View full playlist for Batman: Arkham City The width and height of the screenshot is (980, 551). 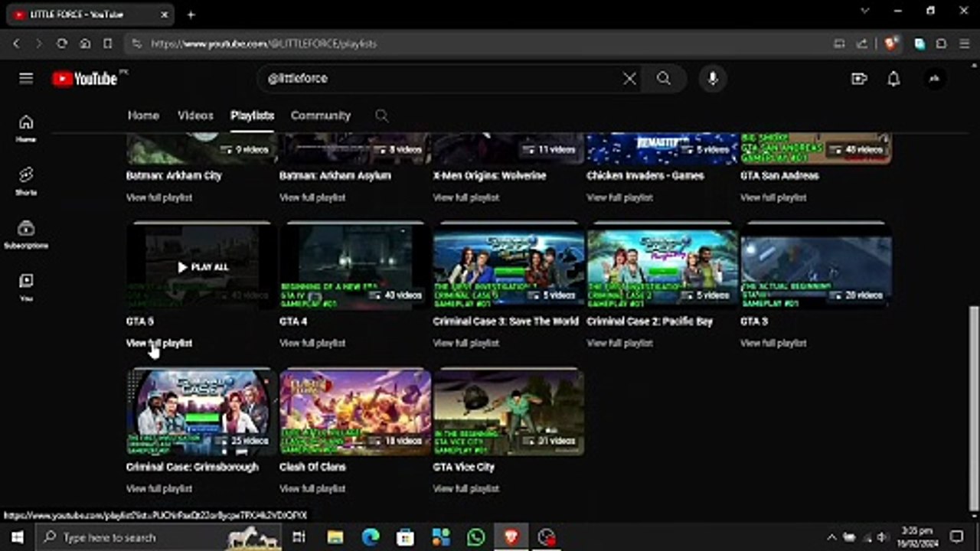159,197
